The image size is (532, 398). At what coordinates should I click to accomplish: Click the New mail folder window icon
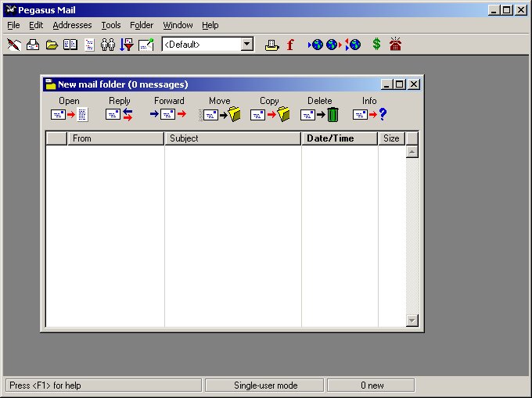tap(51, 84)
